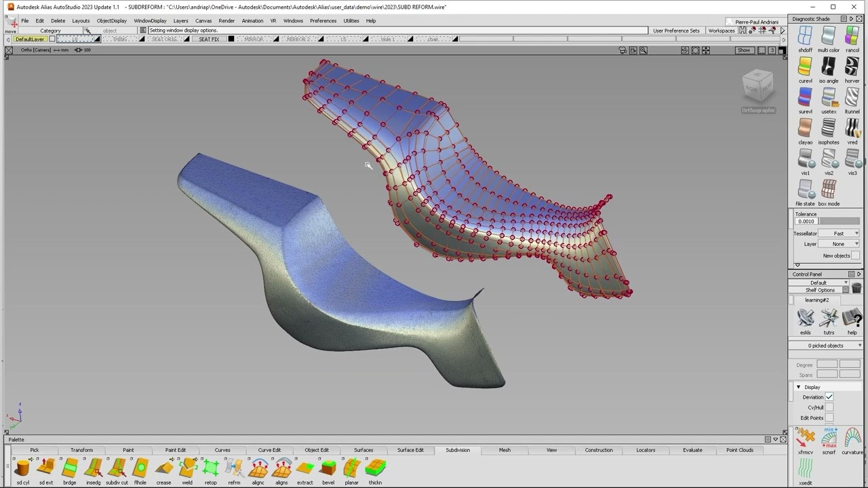Image resolution: width=868 pixels, height=488 pixels.
Task: Toggle the New objects checkbox
Action: coord(856,256)
